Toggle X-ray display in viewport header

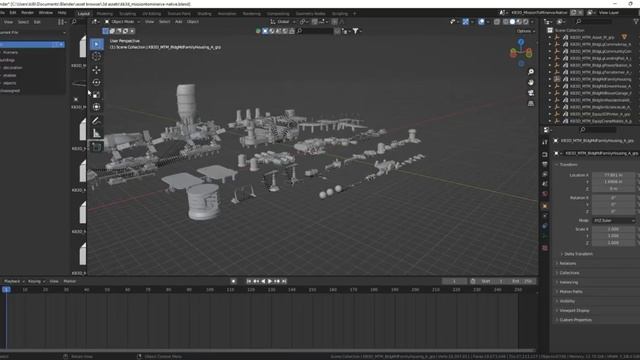point(497,22)
